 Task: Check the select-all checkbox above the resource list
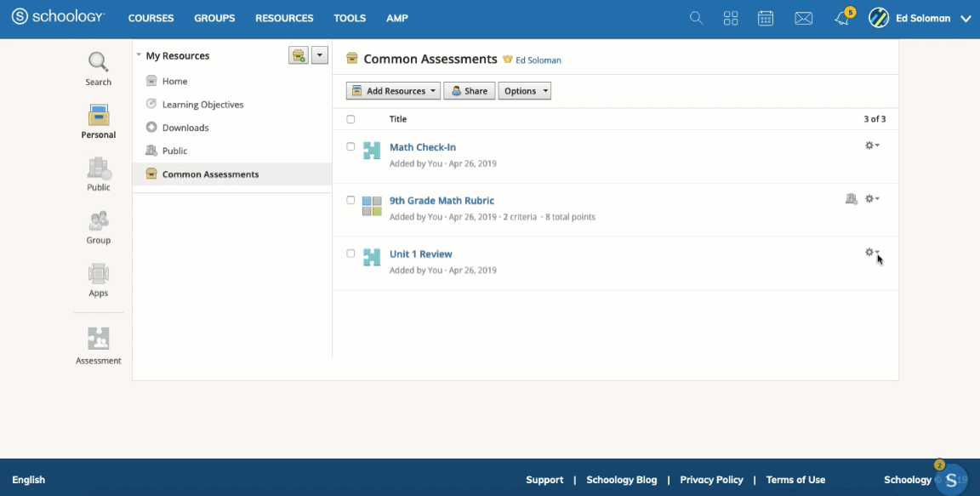pyautogui.click(x=352, y=119)
